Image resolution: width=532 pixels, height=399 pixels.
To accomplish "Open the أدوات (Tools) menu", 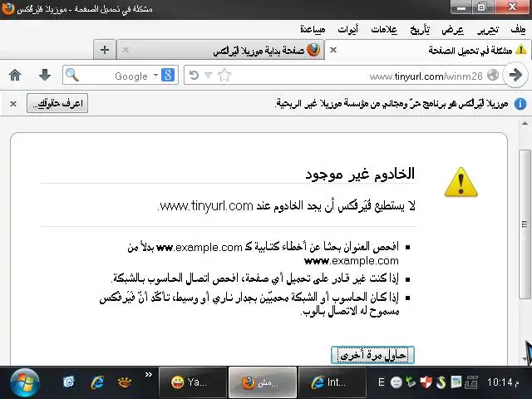I will point(347,30).
